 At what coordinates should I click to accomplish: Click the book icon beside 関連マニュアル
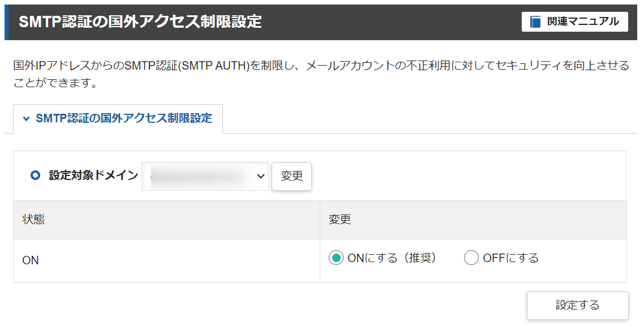tap(535, 22)
